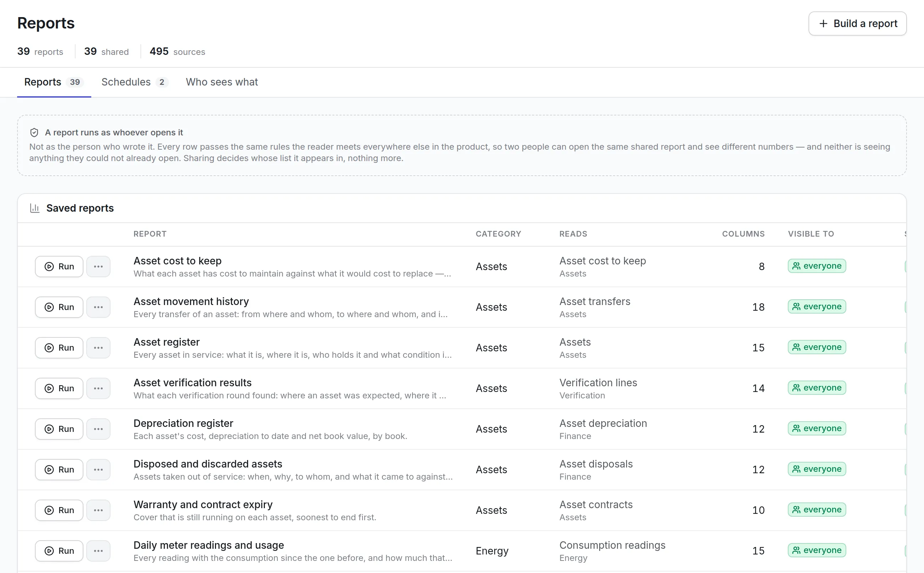Select the Reports tab
This screenshot has width=924, height=573.
(54, 82)
